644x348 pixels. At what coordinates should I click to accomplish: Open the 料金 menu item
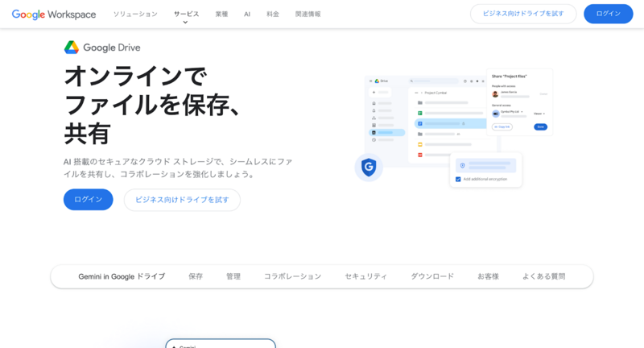coord(273,14)
